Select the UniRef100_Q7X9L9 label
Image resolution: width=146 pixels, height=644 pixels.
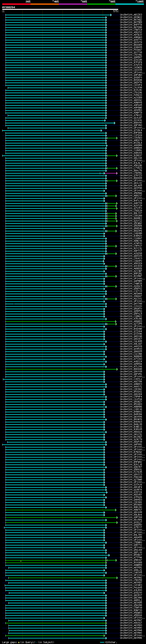point(131,130)
